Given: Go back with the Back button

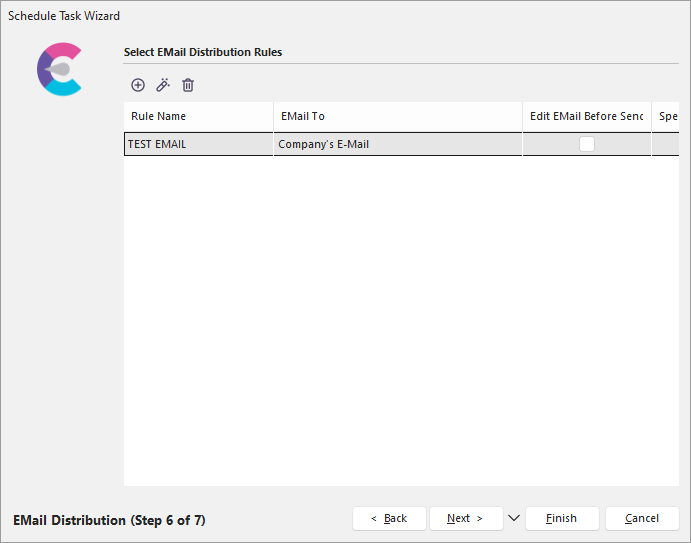Looking at the screenshot, I should coord(389,518).
